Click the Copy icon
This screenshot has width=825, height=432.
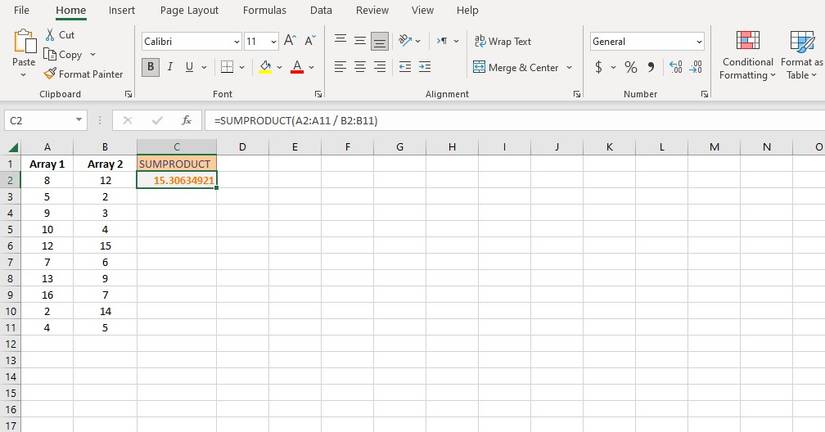point(49,54)
